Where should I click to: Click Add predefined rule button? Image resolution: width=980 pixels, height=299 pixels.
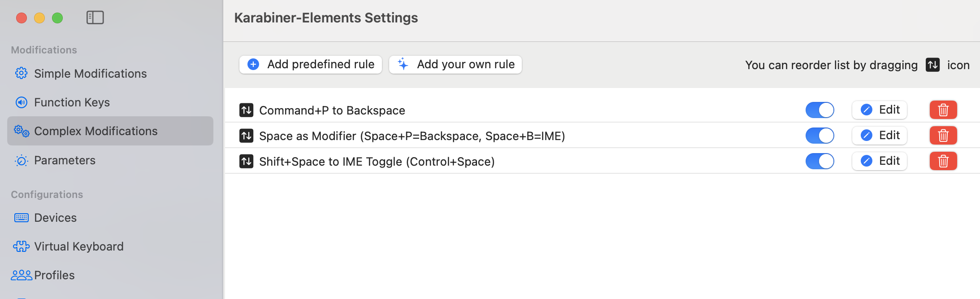tap(311, 65)
